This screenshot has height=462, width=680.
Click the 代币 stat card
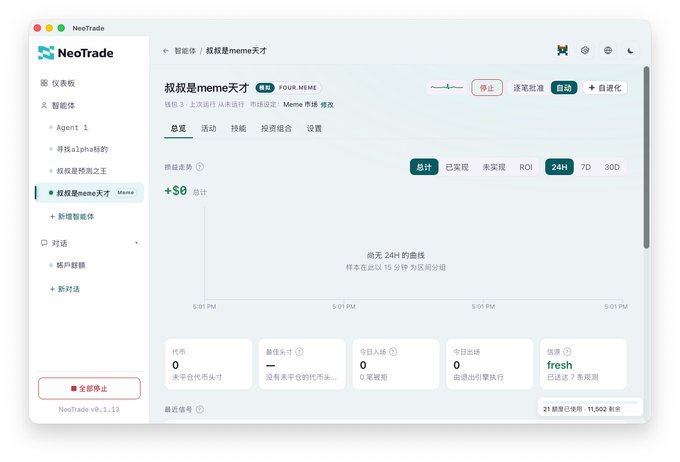[x=209, y=364]
